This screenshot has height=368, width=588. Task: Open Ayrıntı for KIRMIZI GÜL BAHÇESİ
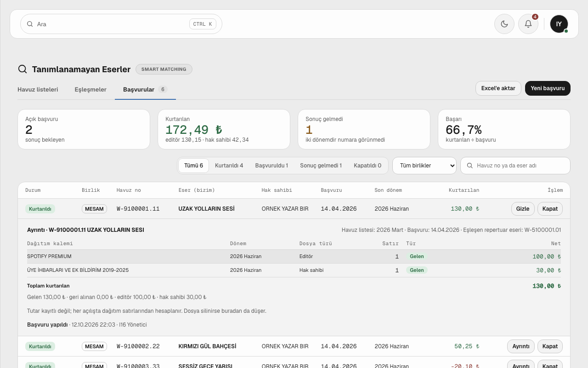[521, 346]
